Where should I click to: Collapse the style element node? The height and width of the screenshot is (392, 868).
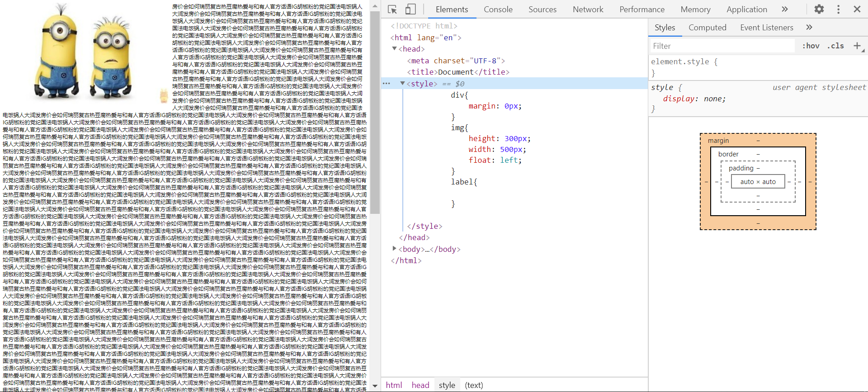(402, 84)
